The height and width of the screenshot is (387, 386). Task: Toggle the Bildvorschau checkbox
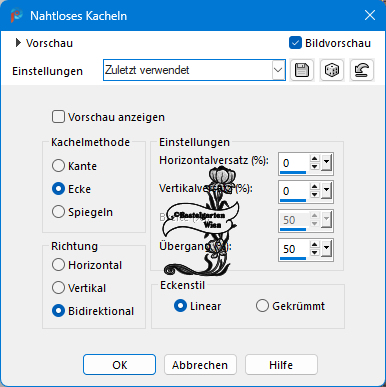pos(295,43)
